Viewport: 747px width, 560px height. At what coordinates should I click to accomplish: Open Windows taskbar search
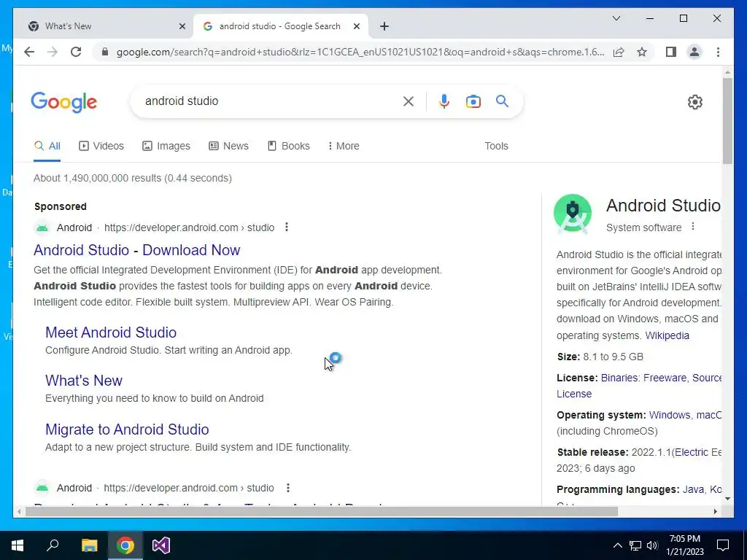tap(53, 545)
